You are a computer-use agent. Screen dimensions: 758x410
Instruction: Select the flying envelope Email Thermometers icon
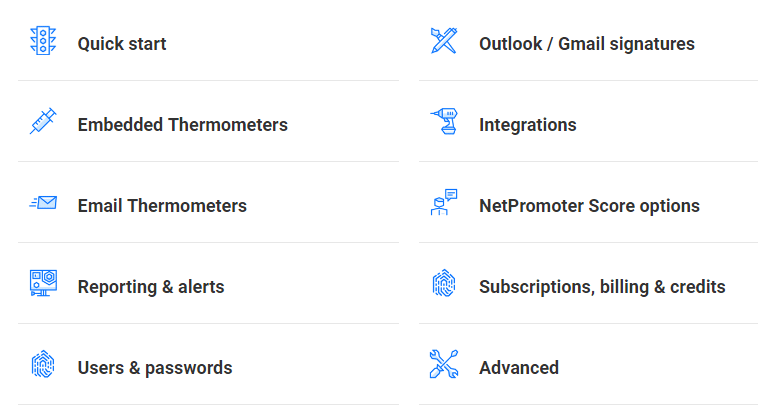[43, 203]
